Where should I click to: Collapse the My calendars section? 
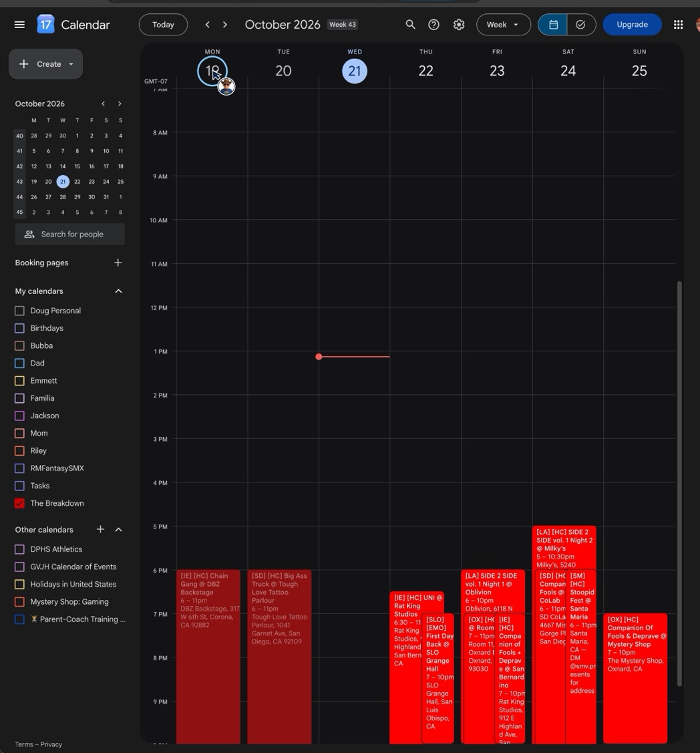pyautogui.click(x=119, y=291)
